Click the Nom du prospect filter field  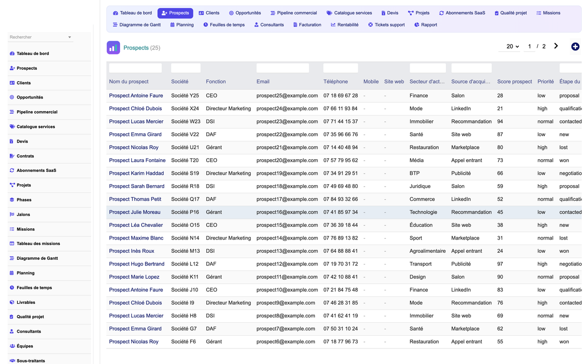135,68
